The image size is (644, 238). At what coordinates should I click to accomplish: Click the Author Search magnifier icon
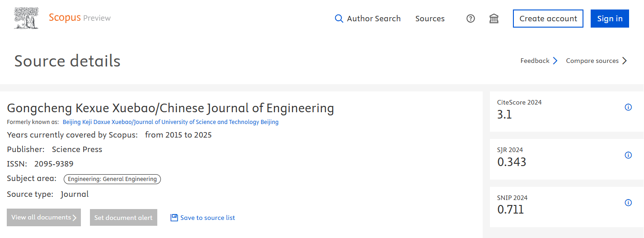(x=339, y=19)
